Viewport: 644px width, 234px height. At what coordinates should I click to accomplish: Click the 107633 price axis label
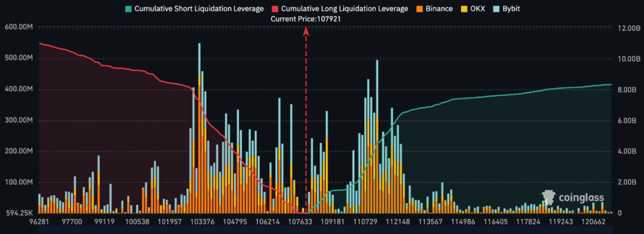pyautogui.click(x=300, y=221)
